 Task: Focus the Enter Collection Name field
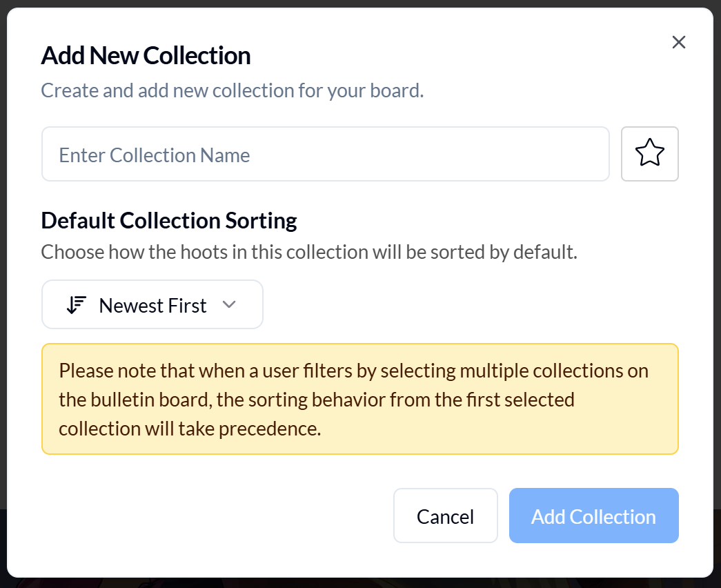pos(325,154)
